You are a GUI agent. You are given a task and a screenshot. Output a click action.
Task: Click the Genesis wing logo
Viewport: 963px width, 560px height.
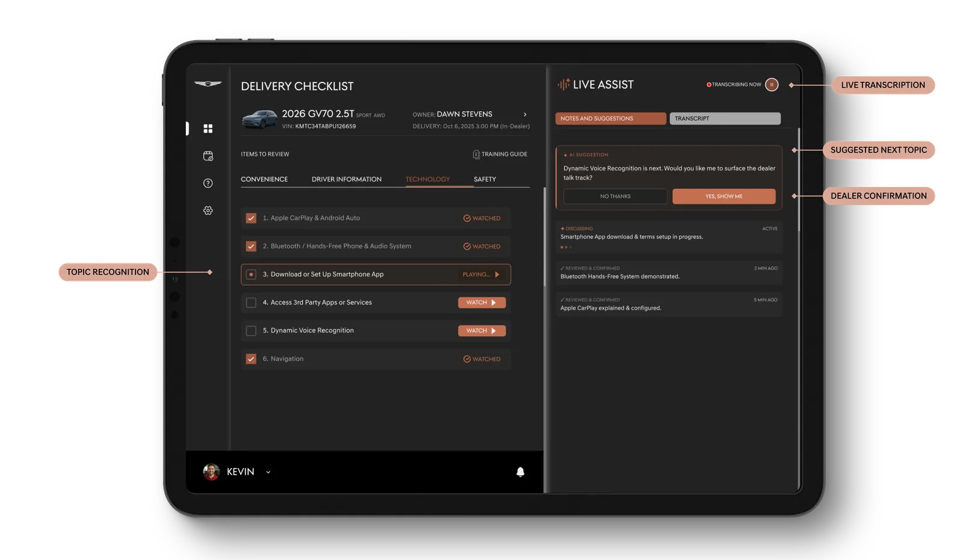click(x=208, y=84)
